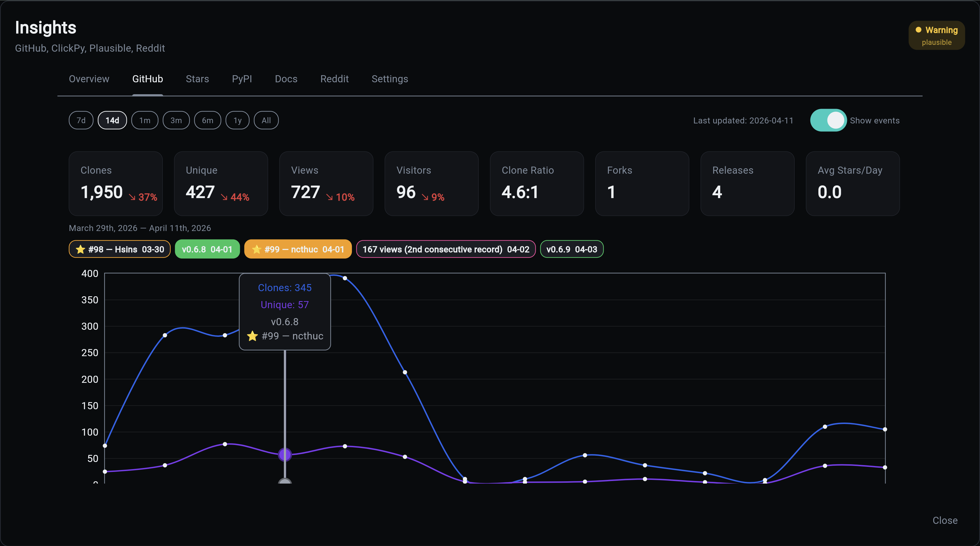Click the Unique down-trend arrow 44%
The image size is (980, 546).
(224, 197)
